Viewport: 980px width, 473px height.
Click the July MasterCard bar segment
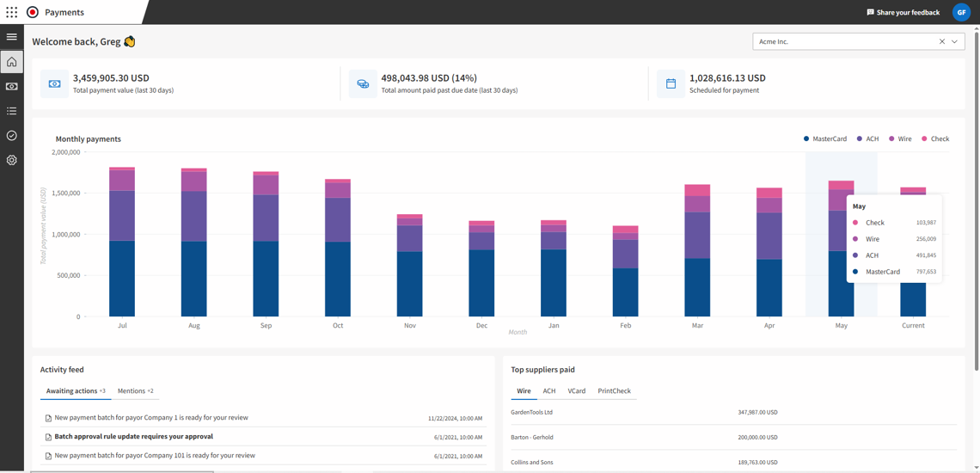[122, 279]
